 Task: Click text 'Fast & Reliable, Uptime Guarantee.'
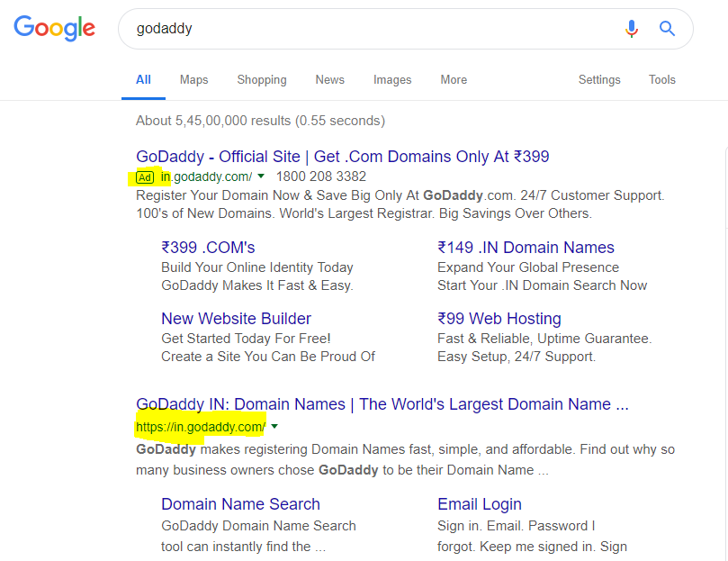tap(544, 339)
